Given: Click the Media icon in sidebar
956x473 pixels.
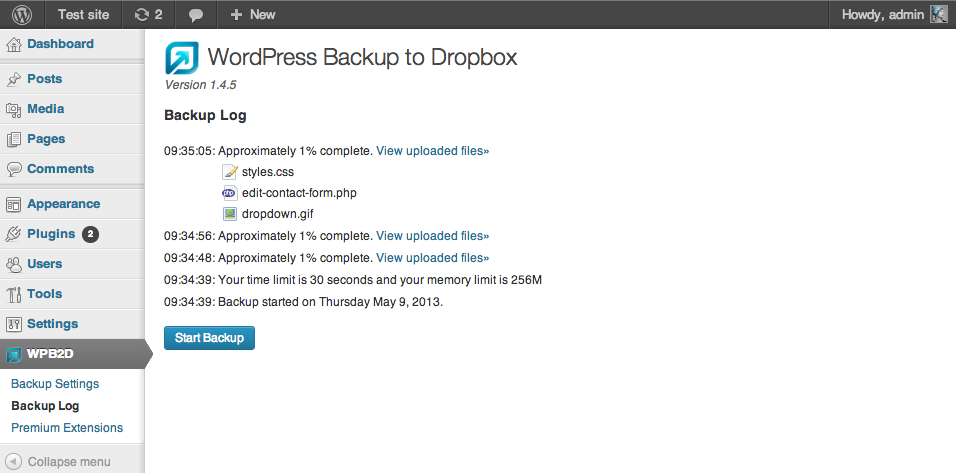Looking at the screenshot, I should [x=14, y=109].
